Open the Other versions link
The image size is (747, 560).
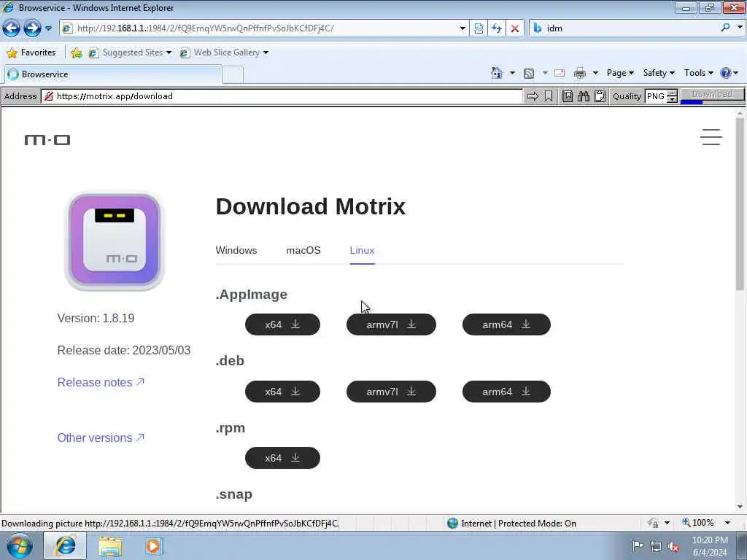tap(101, 437)
